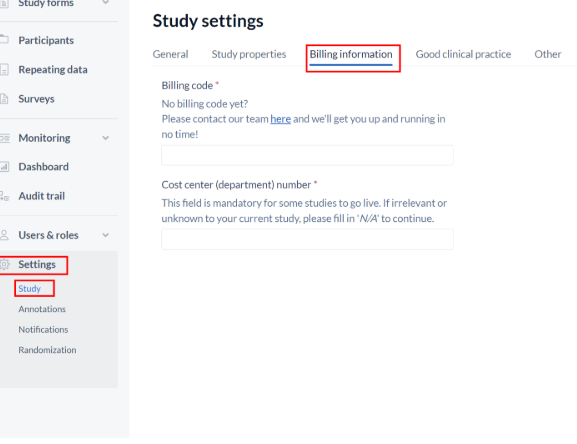This screenshot has height=444, width=577.
Task: Click the Users & roles person icon
Action: 4,235
